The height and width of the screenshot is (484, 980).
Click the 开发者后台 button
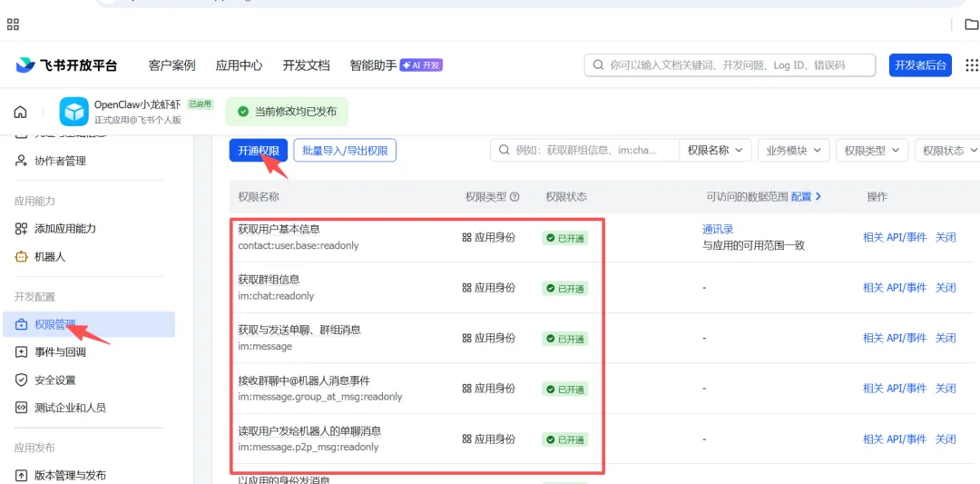pos(920,65)
